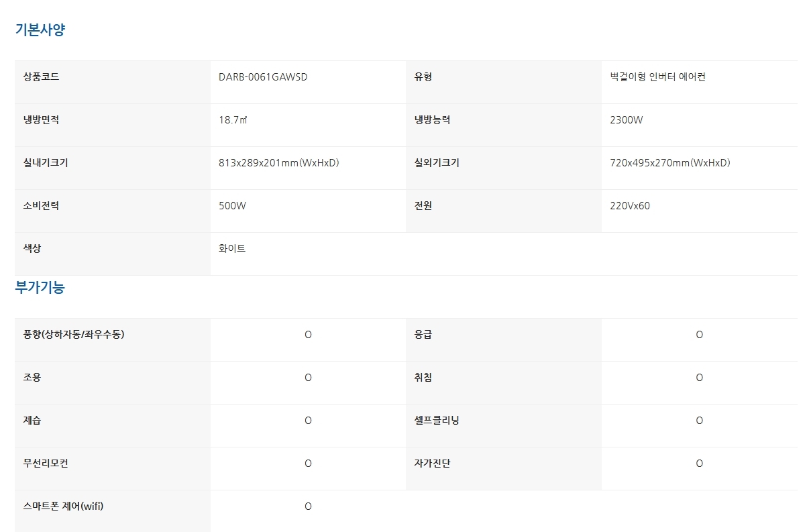The width and height of the screenshot is (811, 532).
Task: Select product code DARB-0061GAWSD text
Action: pos(263,77)
